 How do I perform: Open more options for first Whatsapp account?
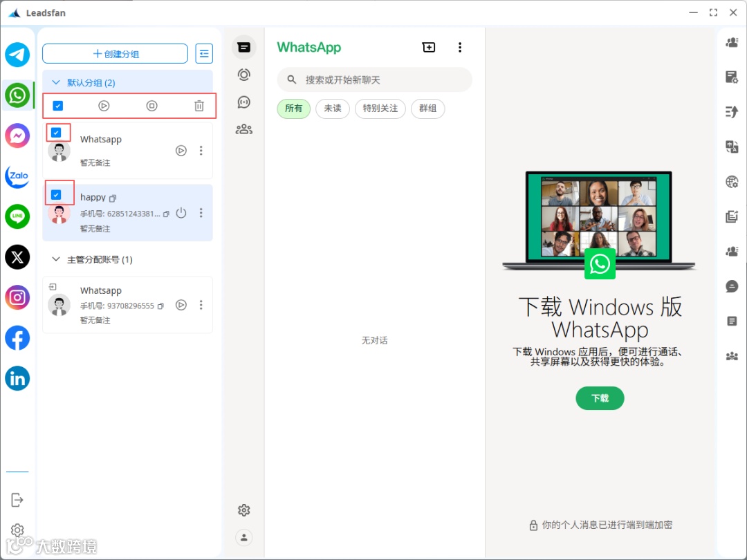201,151
